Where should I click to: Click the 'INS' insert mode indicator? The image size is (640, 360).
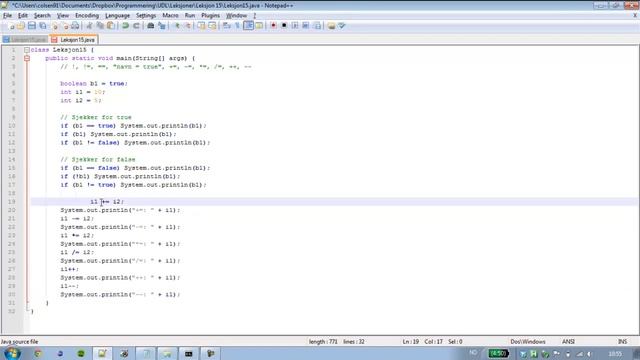[x=622, y=342]
